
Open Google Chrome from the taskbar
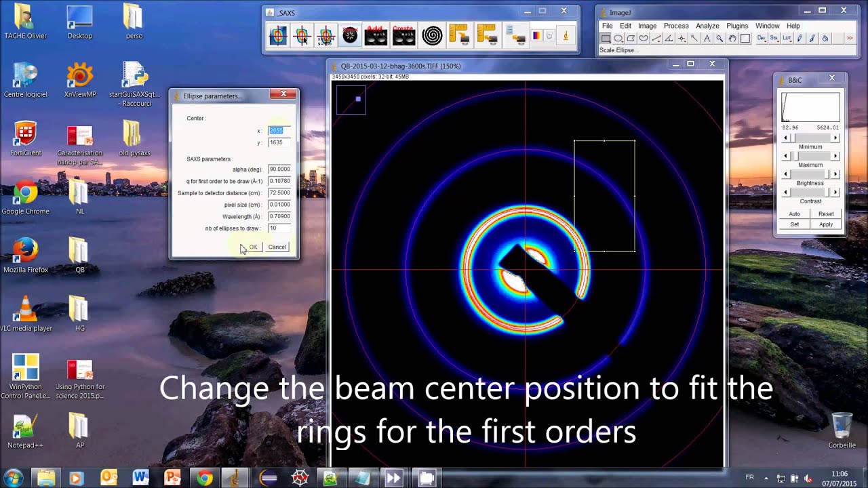[x=204, y=478]
